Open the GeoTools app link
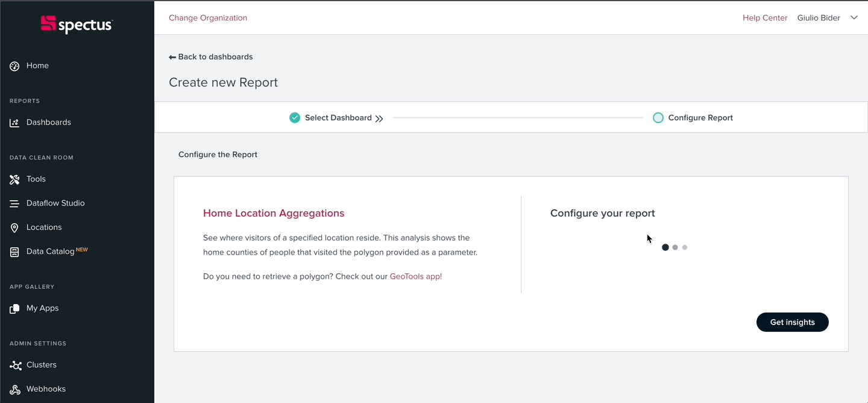Image resolution: width=868 pixels, height=403 pixels. point(415,276)
